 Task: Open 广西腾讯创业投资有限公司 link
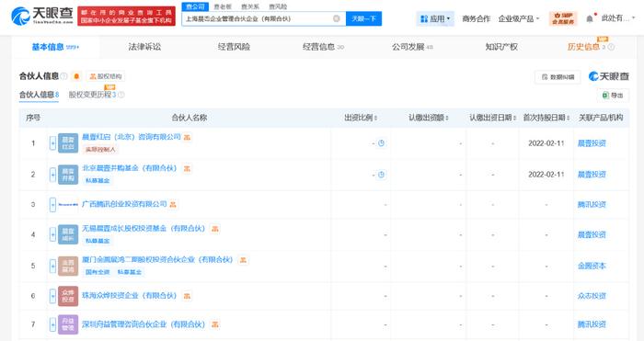[x=124, y=204]
